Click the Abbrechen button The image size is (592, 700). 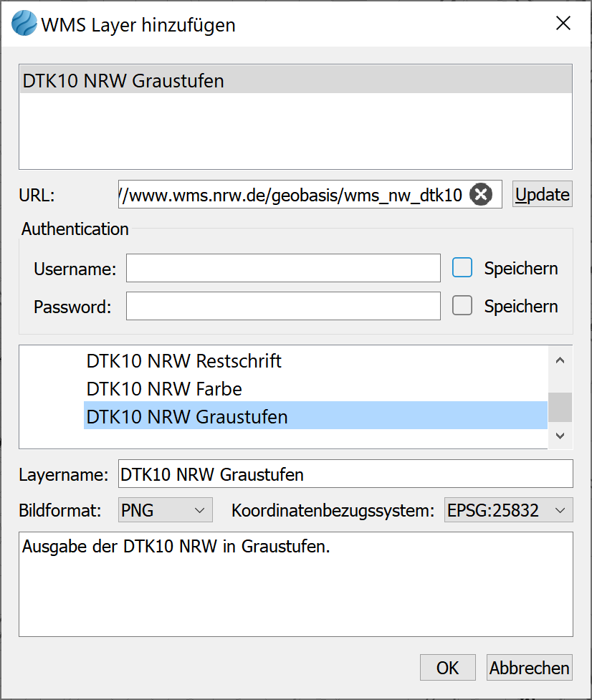coord(529,668)
